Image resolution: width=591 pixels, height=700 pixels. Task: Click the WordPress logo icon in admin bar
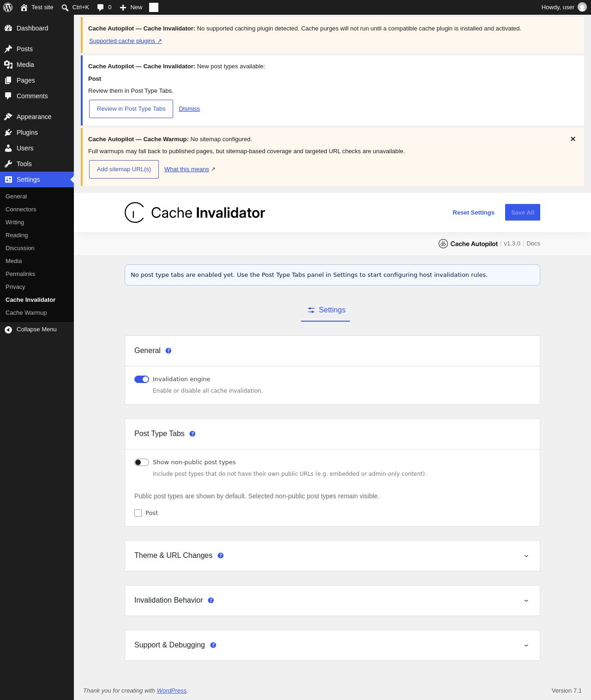point(8,7)
